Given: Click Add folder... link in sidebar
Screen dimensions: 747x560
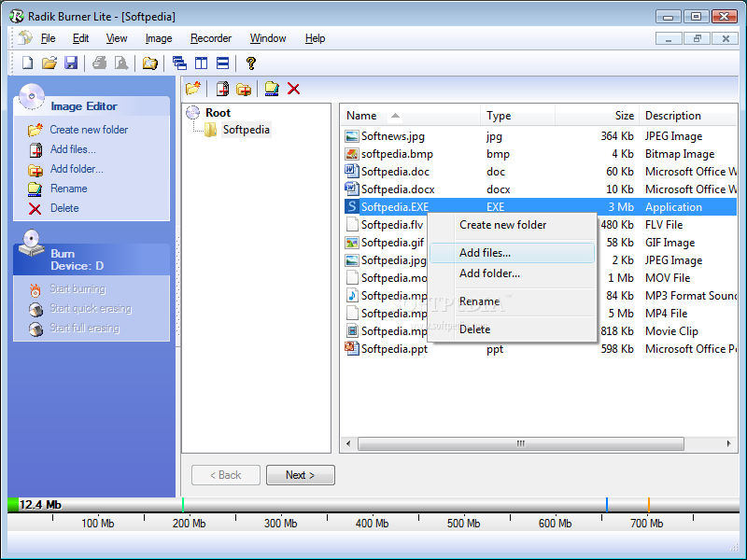Looking at the screenshot, I should coord(77,169).
